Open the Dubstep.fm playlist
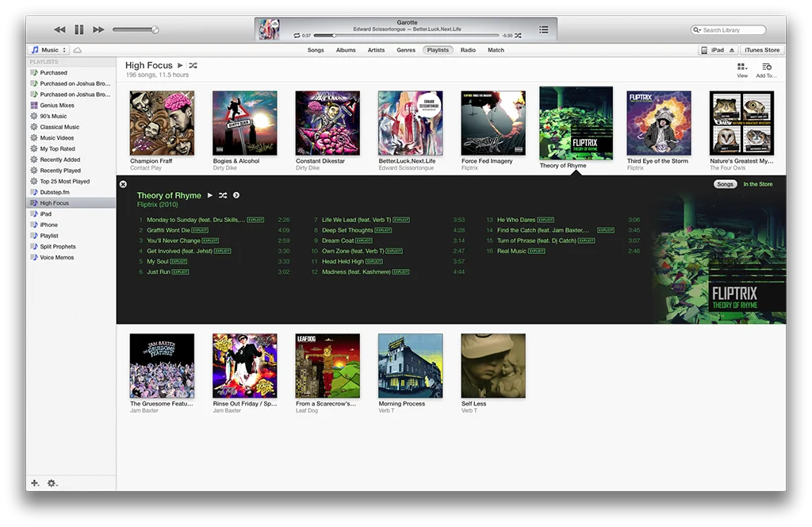 pyautogui.click(x=55, y=192)
